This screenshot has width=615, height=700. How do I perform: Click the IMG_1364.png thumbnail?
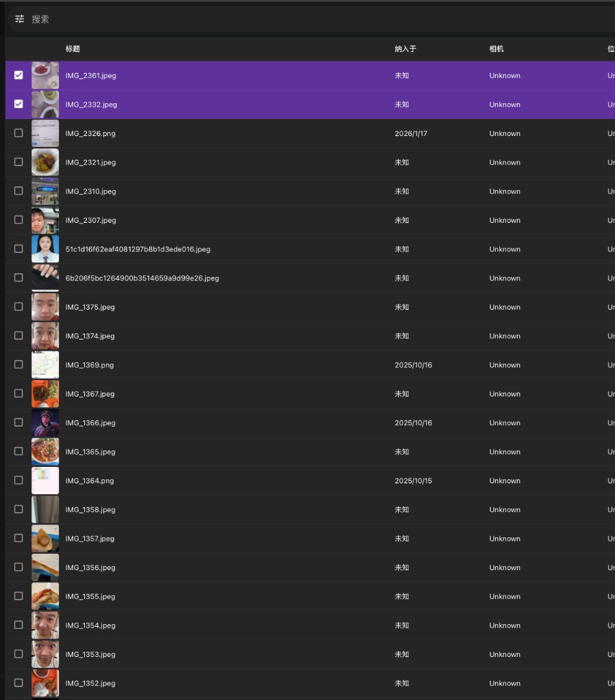45,481
